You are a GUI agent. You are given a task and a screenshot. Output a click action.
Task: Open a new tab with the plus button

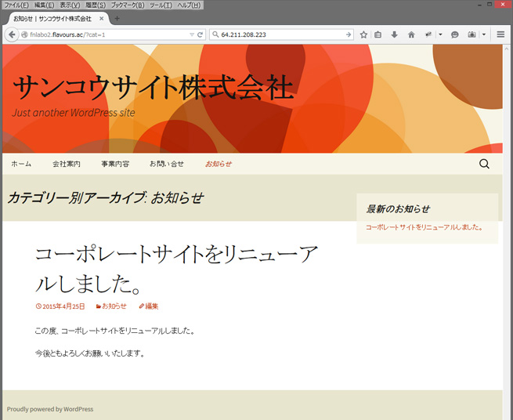tap(117, 18)
